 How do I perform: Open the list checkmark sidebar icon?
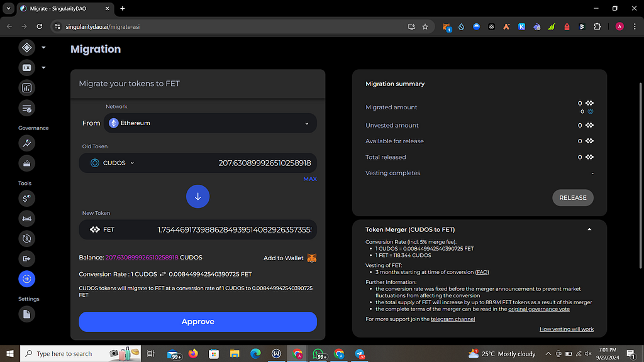point(26,108)
